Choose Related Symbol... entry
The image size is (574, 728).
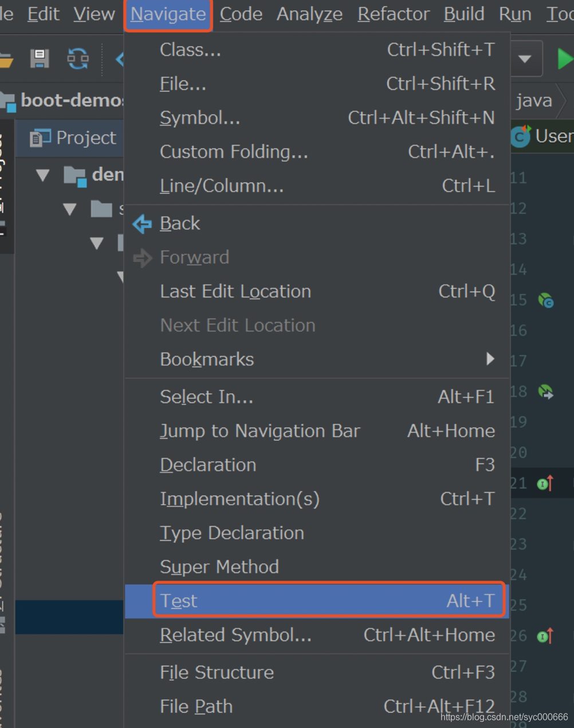pos(317,635)
